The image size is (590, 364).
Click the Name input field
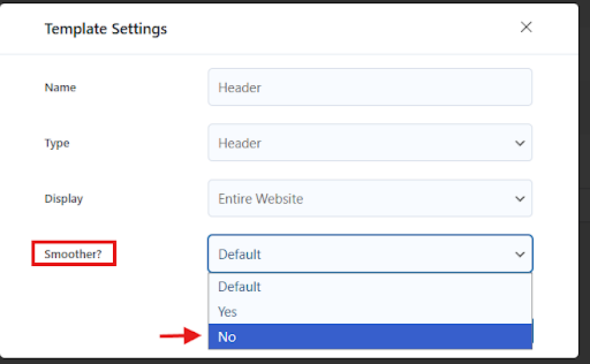click(369, 87)
